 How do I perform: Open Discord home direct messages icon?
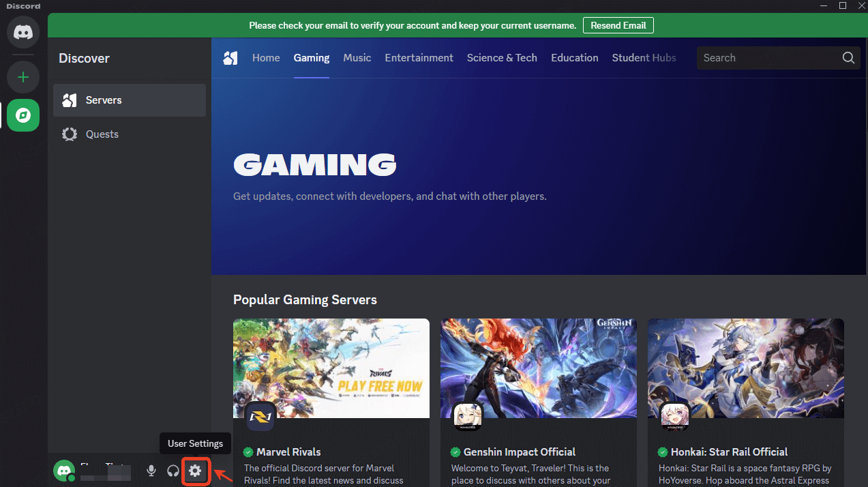click(23, 32)
